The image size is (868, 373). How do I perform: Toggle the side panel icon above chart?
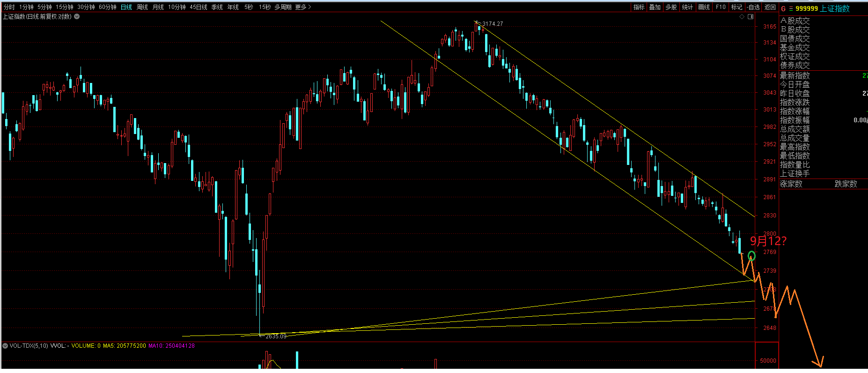tap(750, 16)
